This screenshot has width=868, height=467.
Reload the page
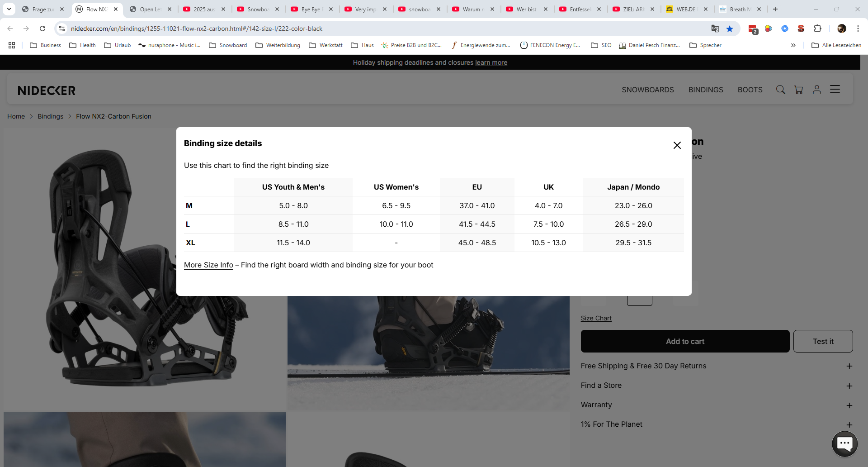pyautogui.click(x=42, y=29)
